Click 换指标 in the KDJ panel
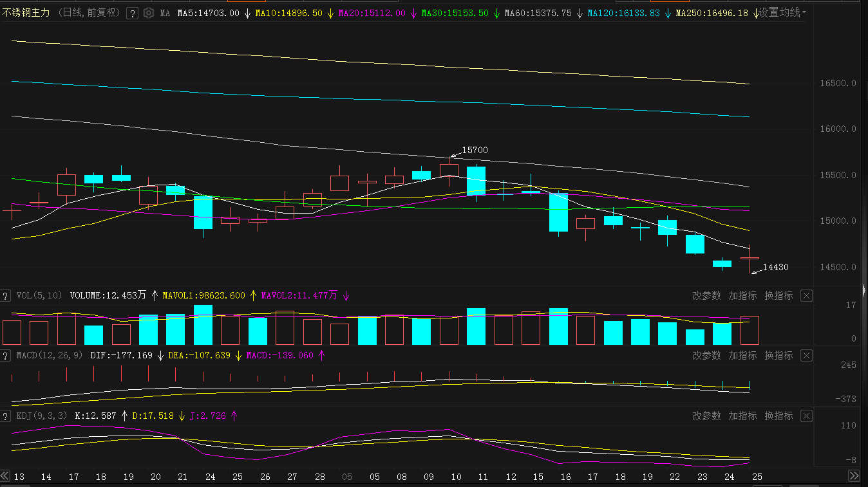The image size is (868, 487). pos(778,416)
